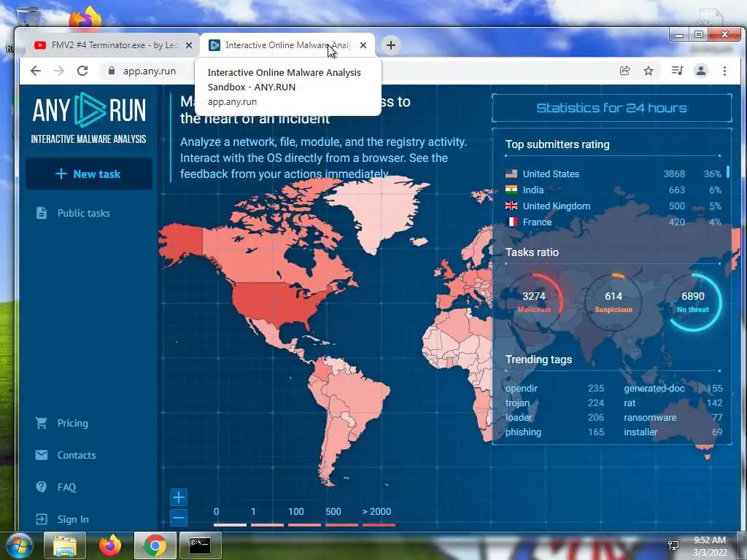Screen dimensions: 747x560
Task: Open the FAQ page
Action: click(66, 487)
